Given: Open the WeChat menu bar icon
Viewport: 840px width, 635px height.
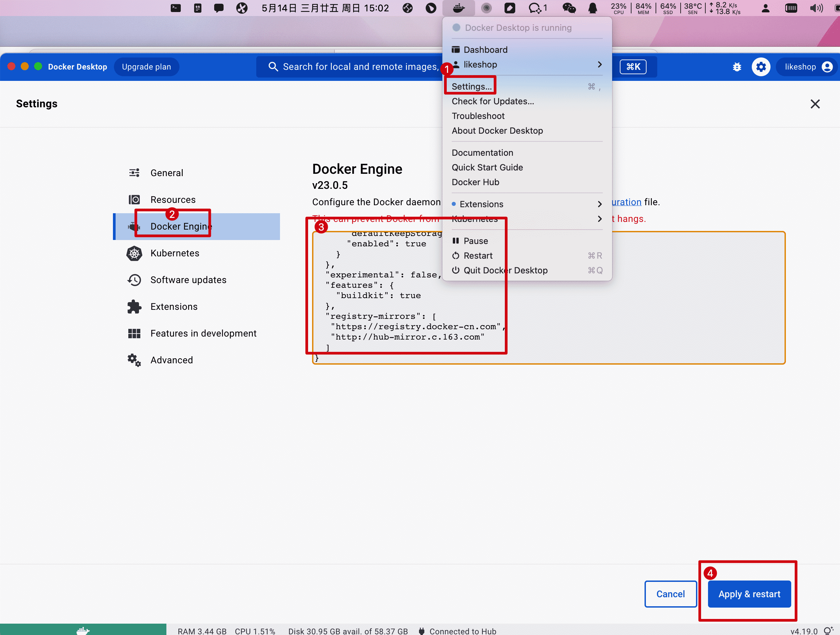Looking at the screenshot, I should (569, 8).
